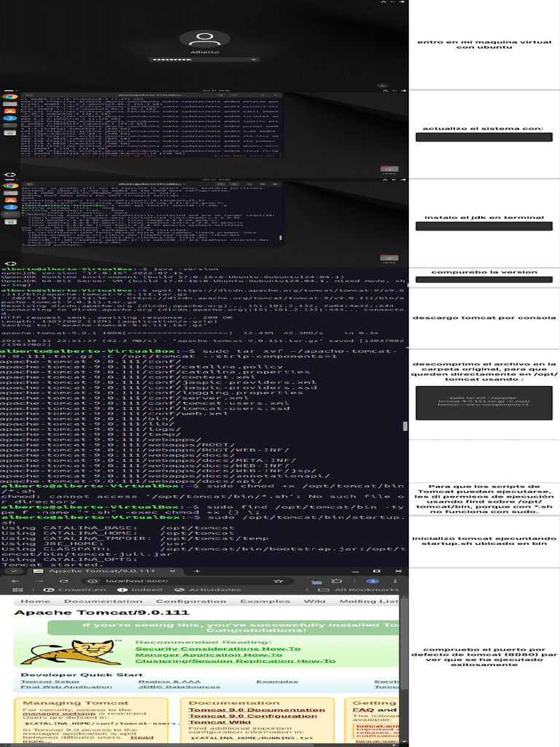Open the Tomcat Wiki link

click(x=219, y=722)
